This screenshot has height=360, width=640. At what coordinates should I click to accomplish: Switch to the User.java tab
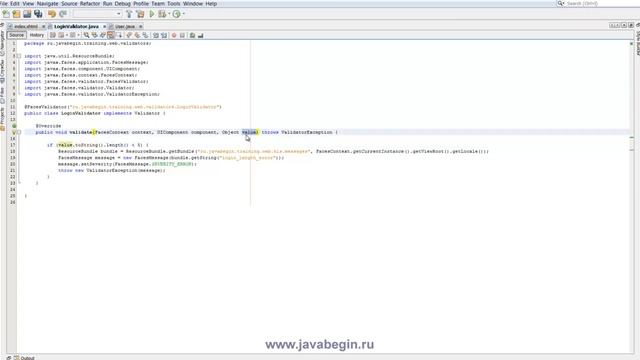[124, 27]
